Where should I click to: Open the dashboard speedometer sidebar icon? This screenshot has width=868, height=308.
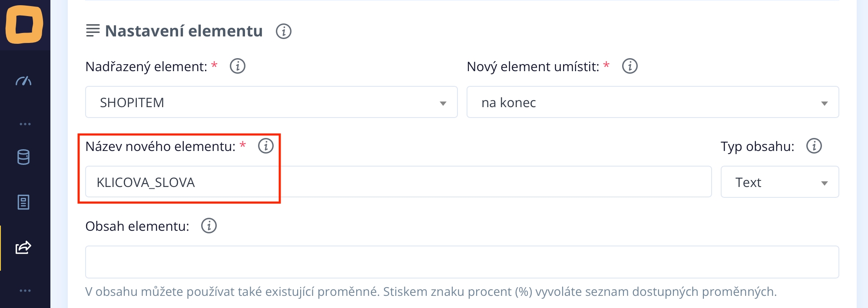(23, 81)
